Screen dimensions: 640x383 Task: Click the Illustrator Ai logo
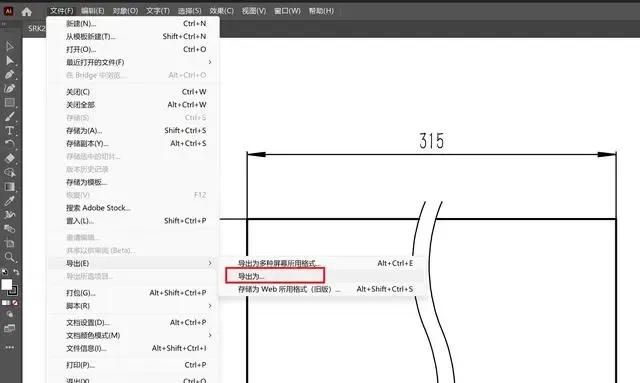[x=8, y=11]
